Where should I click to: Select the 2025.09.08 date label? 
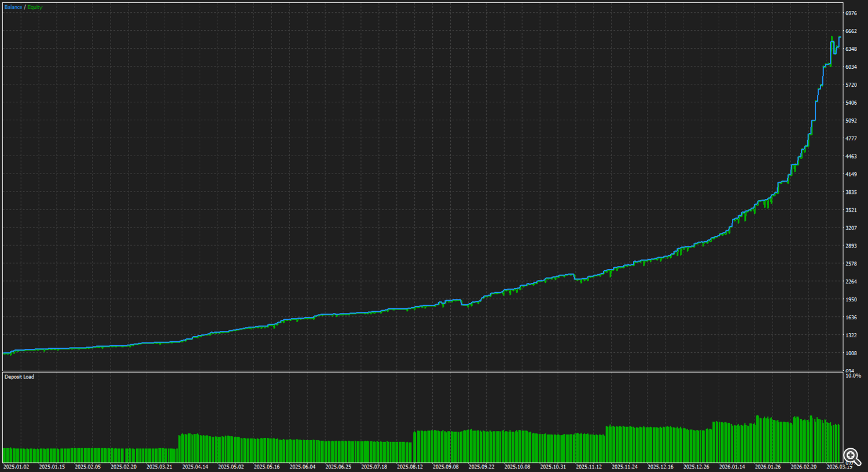(x=446, y=467)
